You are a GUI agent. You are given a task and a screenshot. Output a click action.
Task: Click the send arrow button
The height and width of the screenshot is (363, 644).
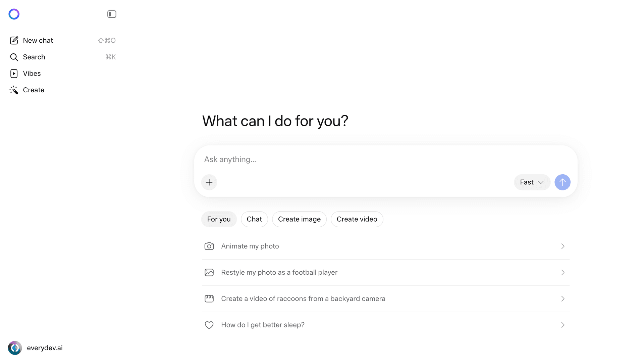(562, 182)
